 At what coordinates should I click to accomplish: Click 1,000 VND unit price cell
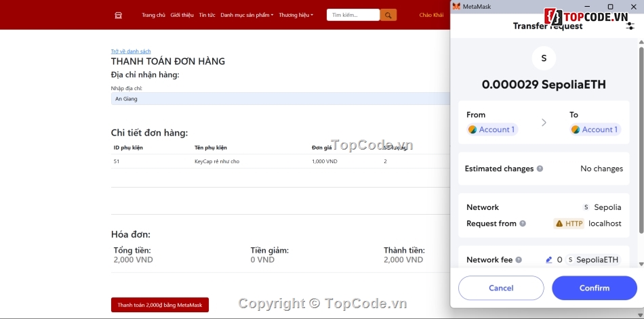(x=325, y=161)
